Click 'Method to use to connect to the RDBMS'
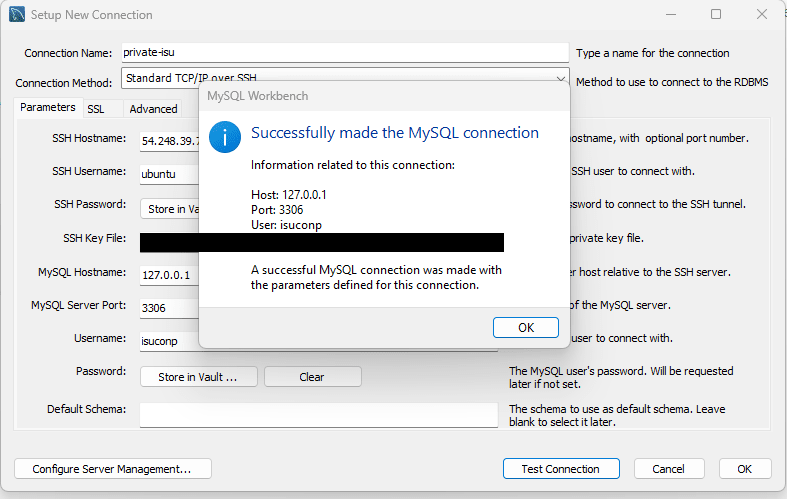Viewport: 787px width, 499px height. pos(672,82)
